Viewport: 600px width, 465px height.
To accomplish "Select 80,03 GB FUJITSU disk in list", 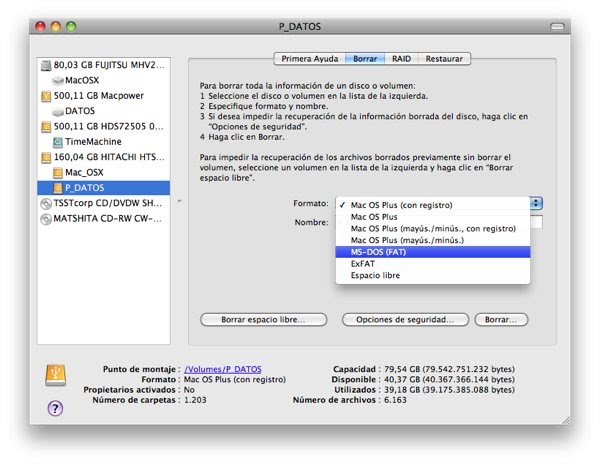I will tap(104, 65).
